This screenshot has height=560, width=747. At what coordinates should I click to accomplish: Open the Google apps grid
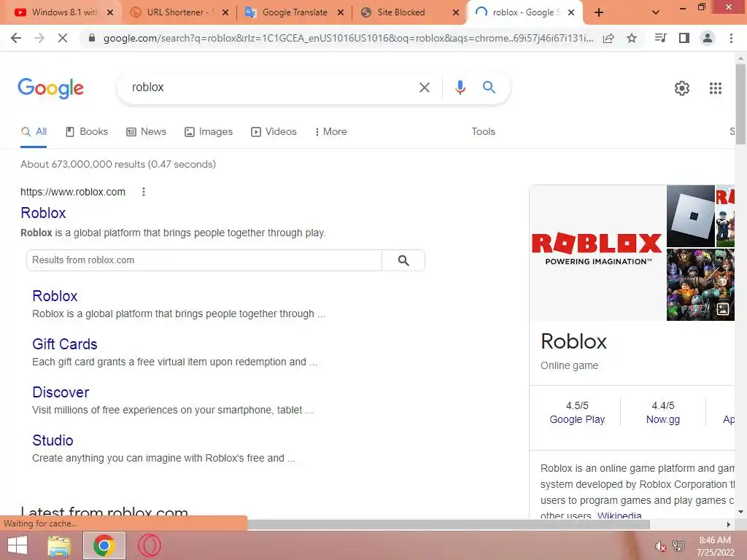[x=715, y=88]
